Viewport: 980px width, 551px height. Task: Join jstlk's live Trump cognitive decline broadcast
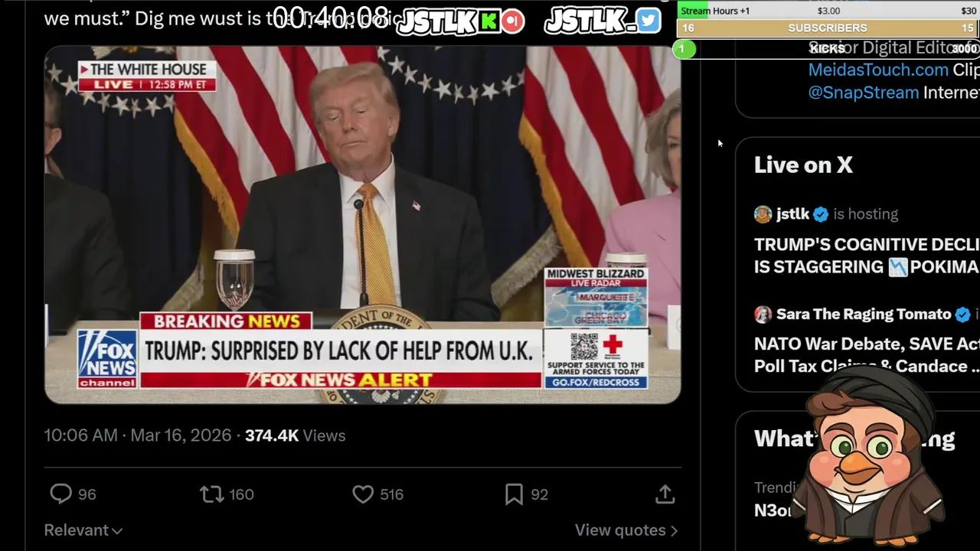click(x=867, y=256)
